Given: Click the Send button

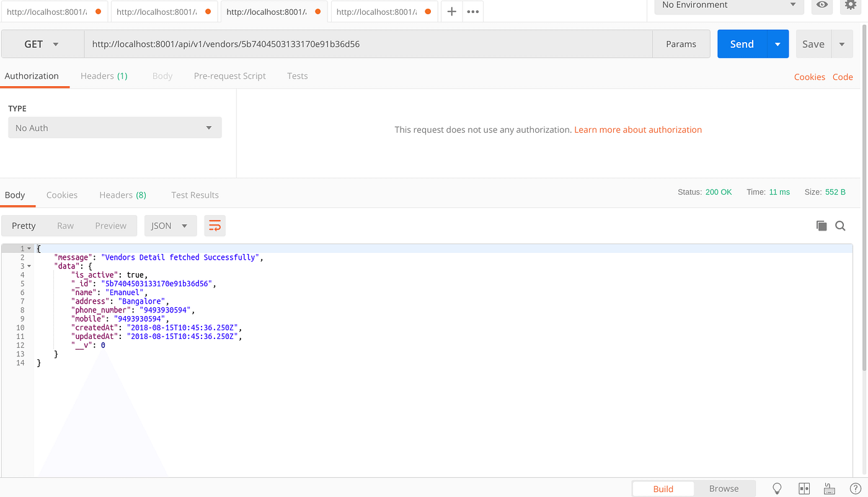Looking at the screenshot, I should click(742, 43).
